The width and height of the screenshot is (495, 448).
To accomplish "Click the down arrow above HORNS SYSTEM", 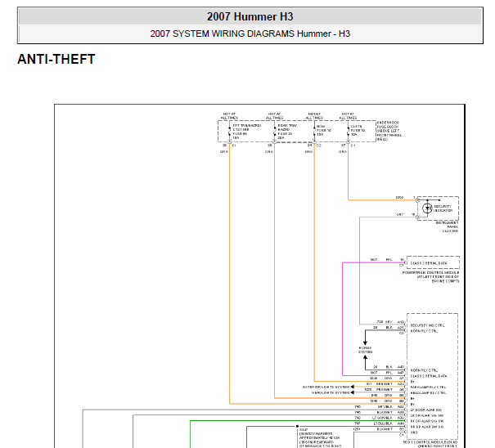I will (x=365, y=343).
